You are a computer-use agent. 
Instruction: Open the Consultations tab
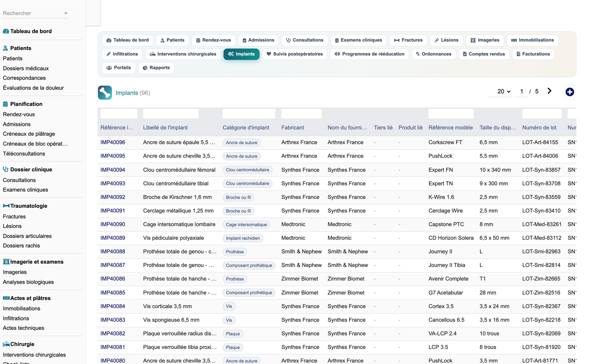point(304,40)
